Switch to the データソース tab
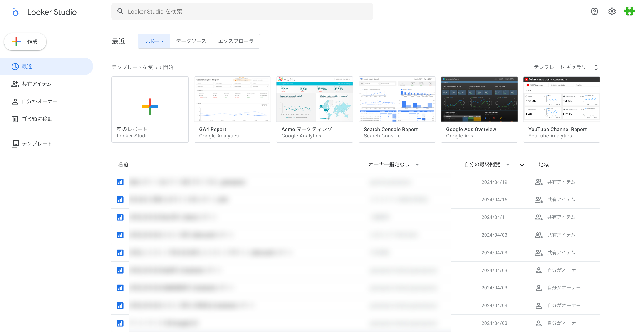 tap(191, 41)
